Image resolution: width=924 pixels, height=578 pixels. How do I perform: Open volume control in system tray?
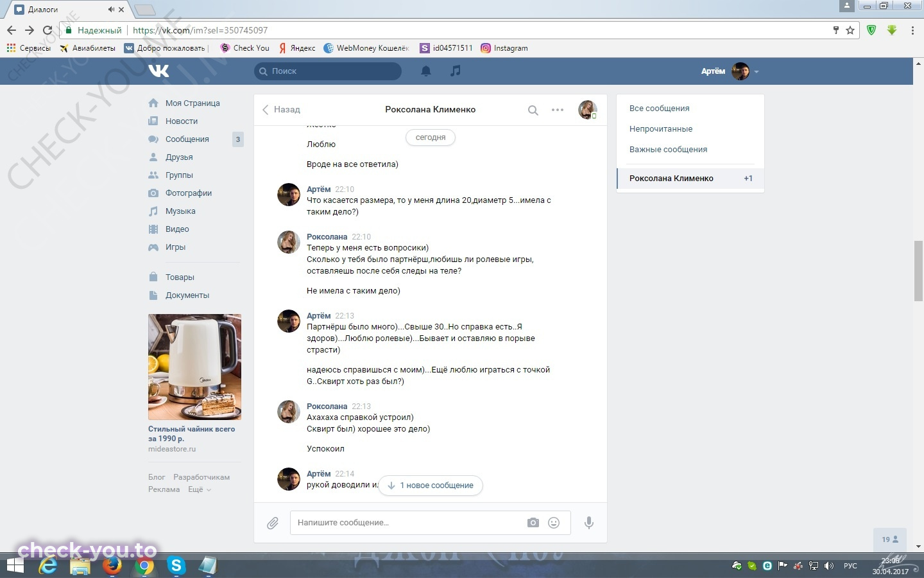[x=829, y=566]
